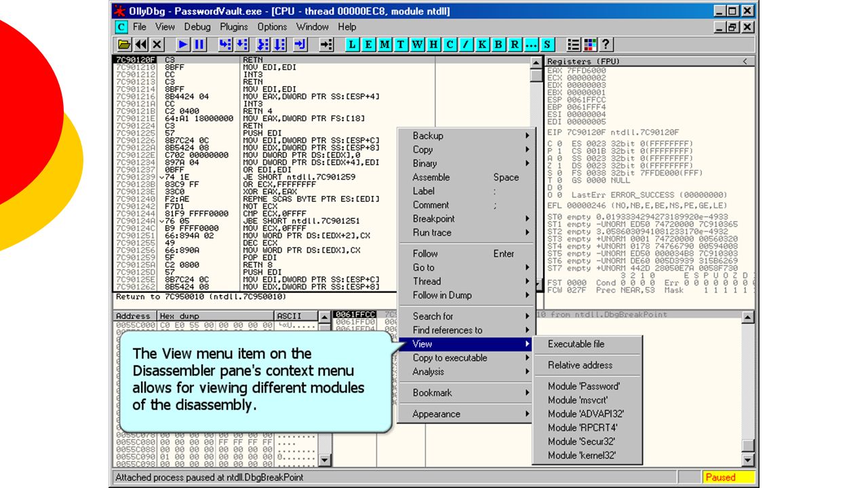This screenshot has height=488, width=868.
Task: Select Module 'ADVAPI32' in submenu
Action: tap(587, 414)
